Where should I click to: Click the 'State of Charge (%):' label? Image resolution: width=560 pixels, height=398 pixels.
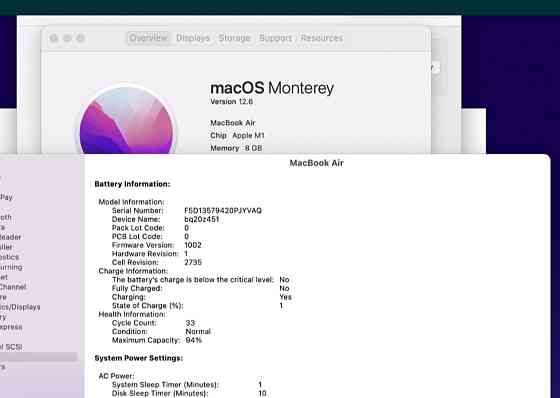148,306
